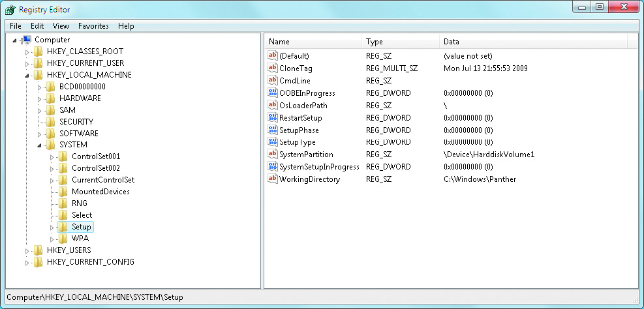Click the WPA folder icon
The width and height of the screenshot is (644, 309).
pyautogui.click(x=63, y=239)
